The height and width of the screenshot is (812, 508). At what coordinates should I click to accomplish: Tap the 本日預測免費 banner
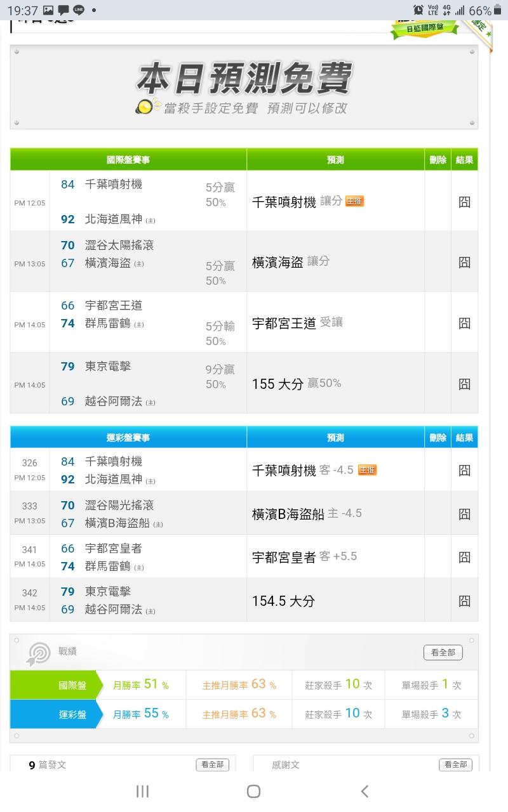pyautogui.click(x=244, y=87)
